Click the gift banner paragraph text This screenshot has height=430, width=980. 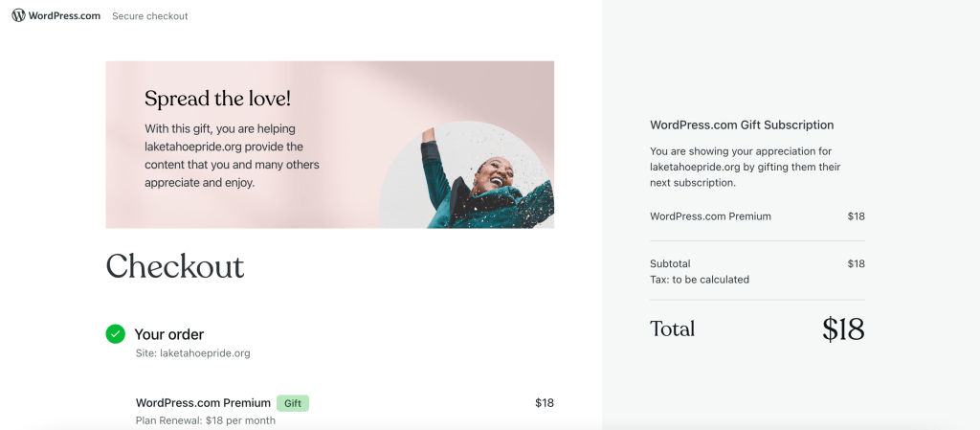[232, 155]
